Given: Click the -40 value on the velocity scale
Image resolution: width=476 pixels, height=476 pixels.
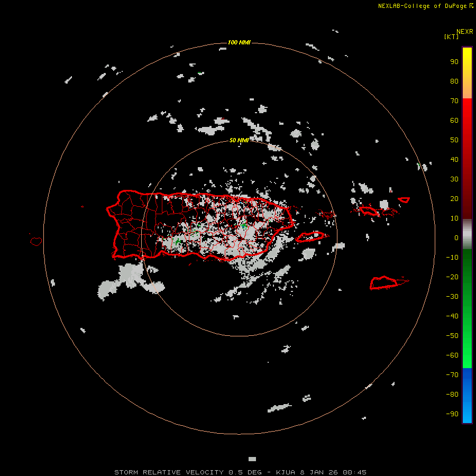Looking at the screenshot, I should (452, 316).
